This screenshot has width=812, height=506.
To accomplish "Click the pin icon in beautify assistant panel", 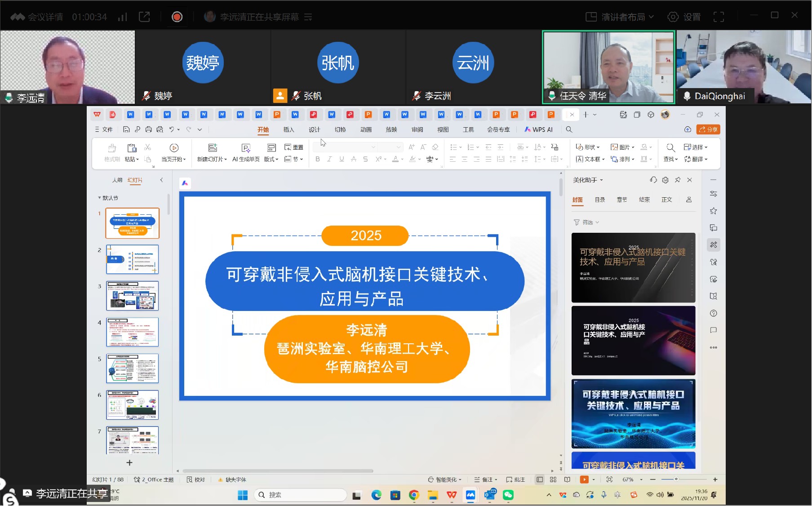I will (x=677, y=180).
